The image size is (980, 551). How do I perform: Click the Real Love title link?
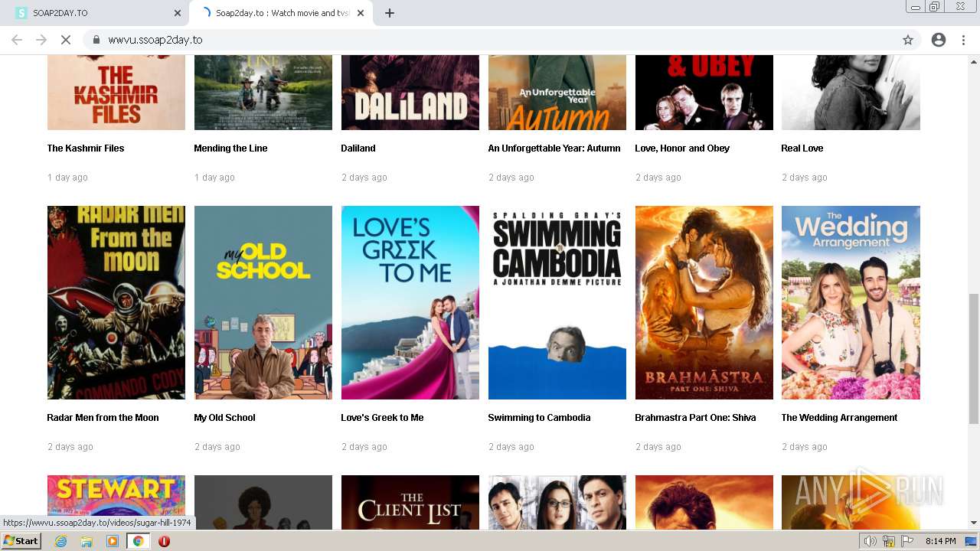802,148
